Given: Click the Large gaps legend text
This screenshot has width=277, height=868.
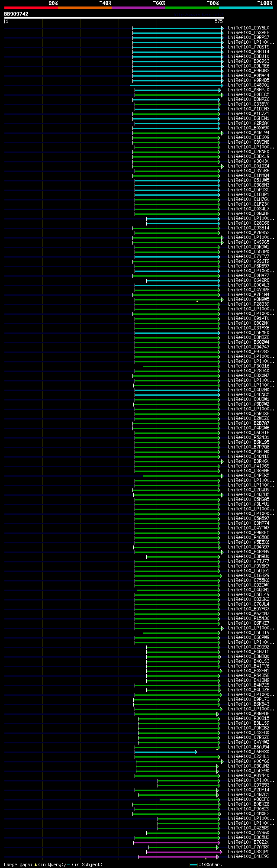Looking at the screenshot, I should point(54,865).
